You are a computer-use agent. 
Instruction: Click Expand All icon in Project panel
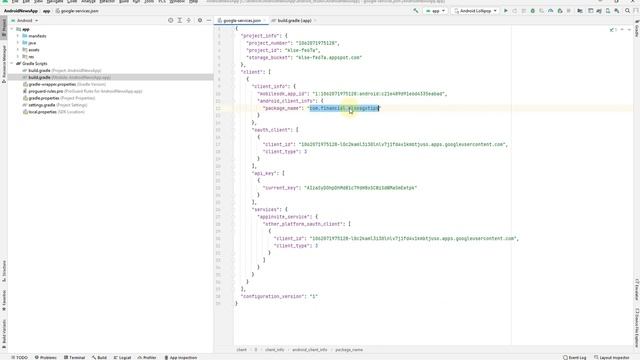tap(180, 20)
